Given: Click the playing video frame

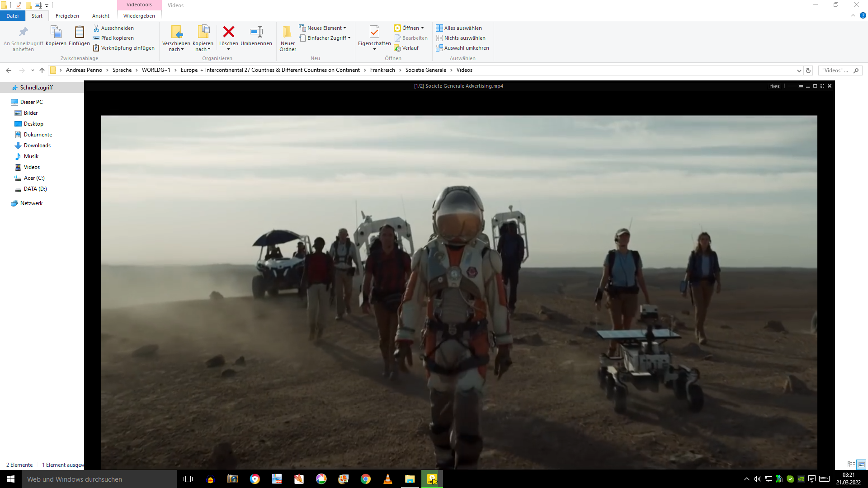Looking at the screenshot, I should (x=459, y=292).
